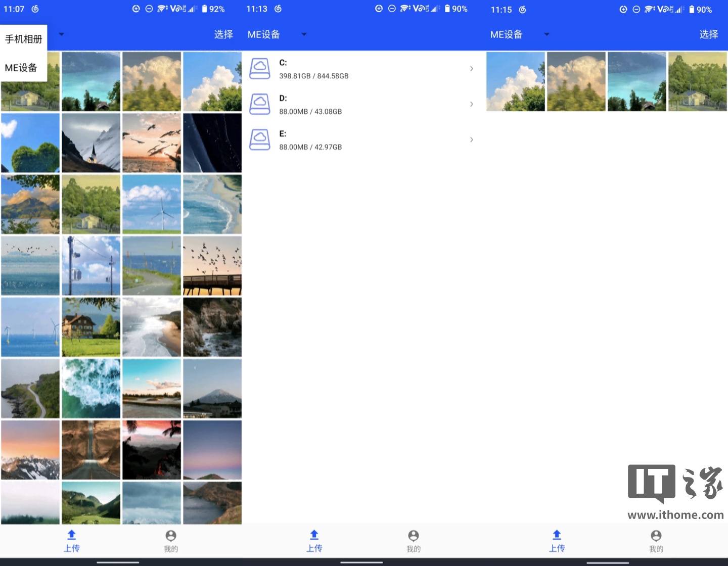Tap the E: drive cloud disk icon
Viewport: 728px width, 566px height.
click(x=260, y=140)
